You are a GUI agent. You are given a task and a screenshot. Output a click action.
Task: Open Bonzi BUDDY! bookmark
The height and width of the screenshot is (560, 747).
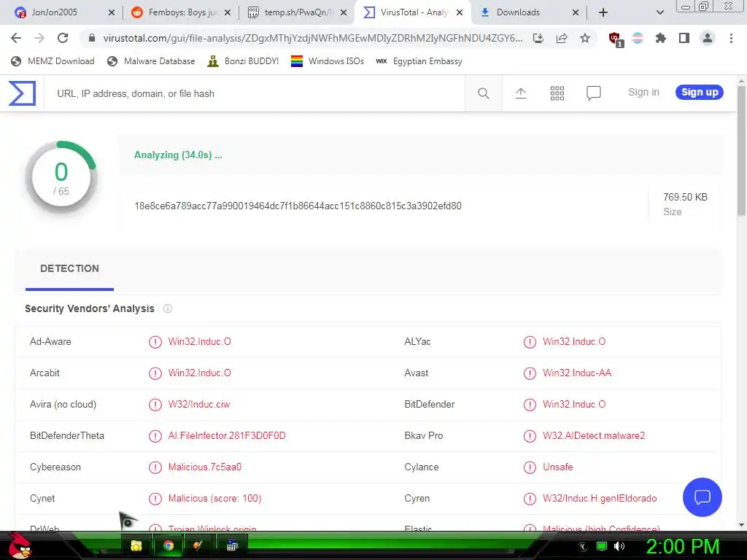pos(243,61)
